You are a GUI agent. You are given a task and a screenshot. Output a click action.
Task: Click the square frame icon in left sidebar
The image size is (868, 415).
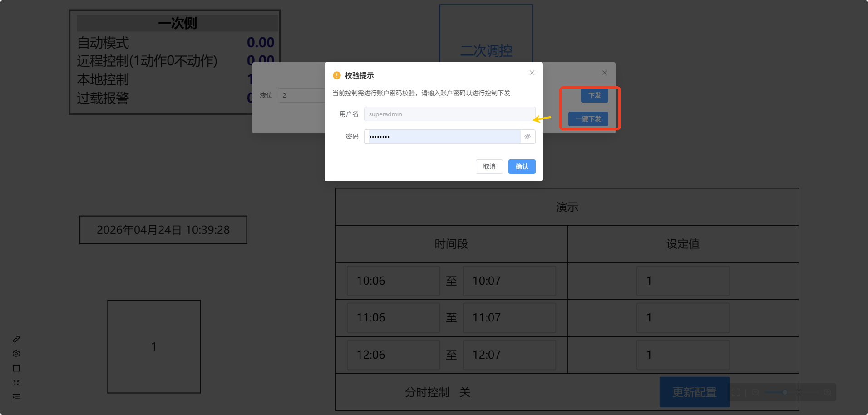16,368
